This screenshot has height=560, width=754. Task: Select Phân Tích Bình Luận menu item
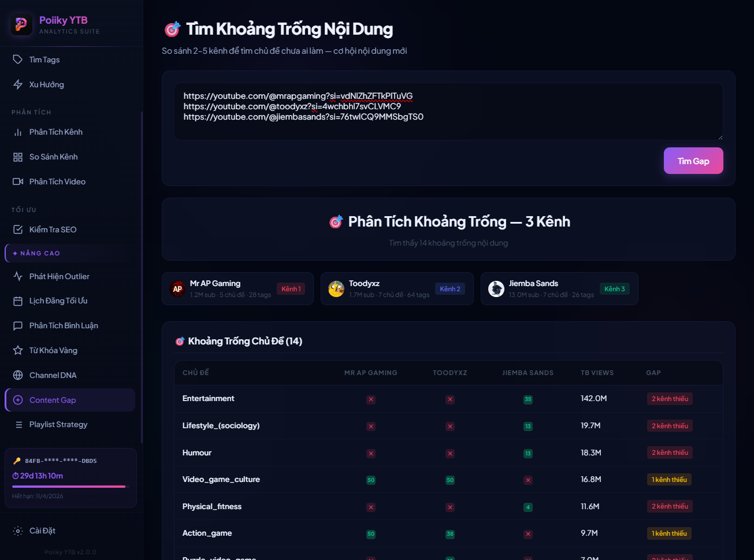[x=64, y=325]
